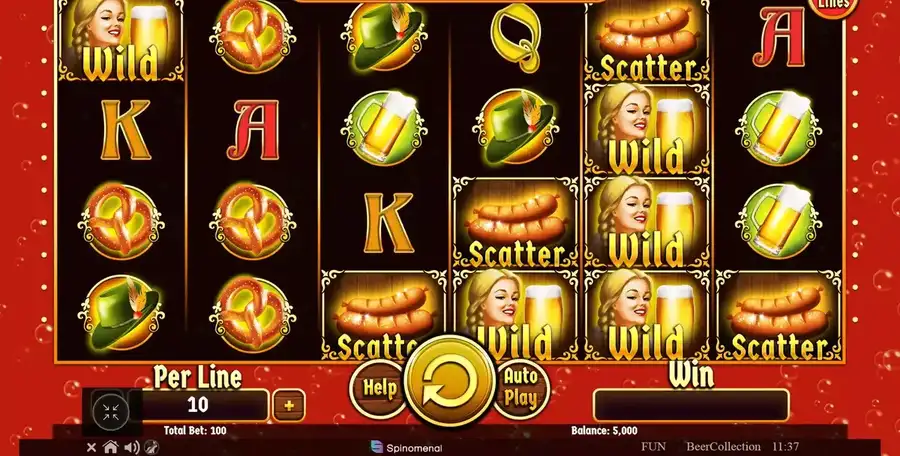Toggle the crossed-out quick-spin icon
900x456 pixels.
point(152,447)
